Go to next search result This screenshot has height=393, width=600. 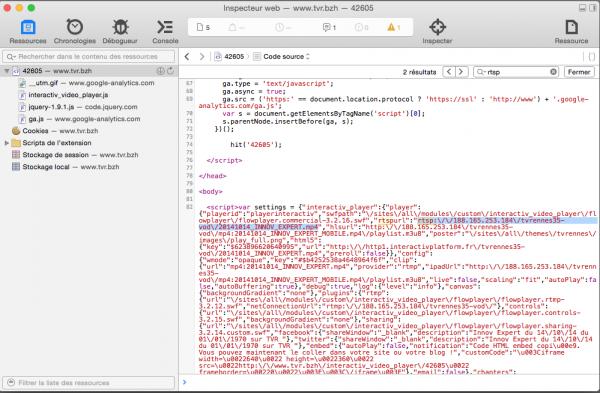(461, 72)
